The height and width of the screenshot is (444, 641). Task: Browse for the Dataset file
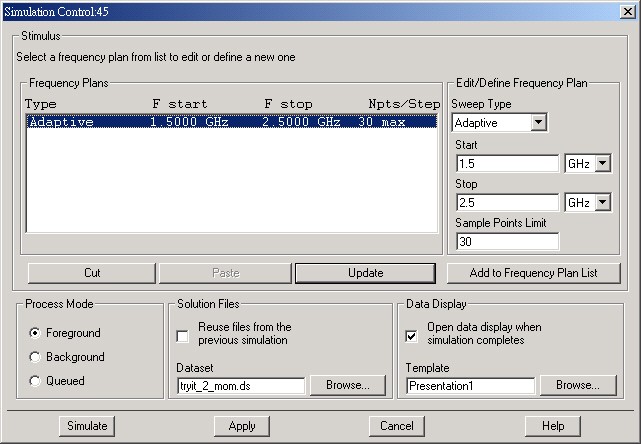click(348, 385)
